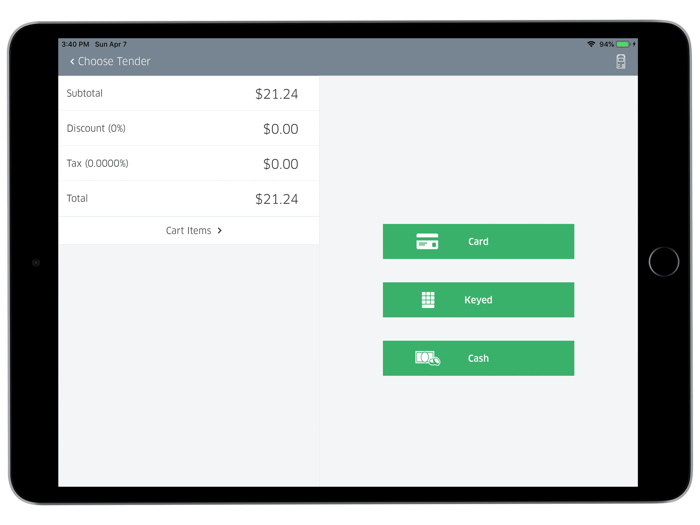
Task: Check the battery indicator icon
Action: [623, 44]
